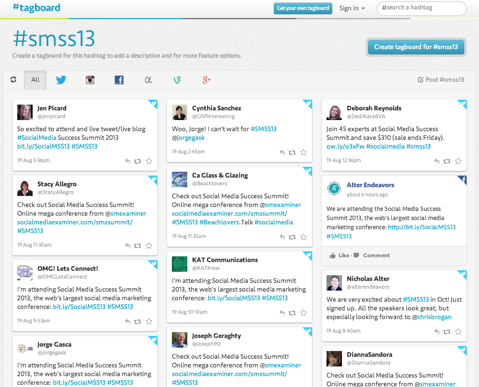The height and width of the screenshot is (387, 479).
Task: Filter posts by Vine icon
Action: (177, 80)
